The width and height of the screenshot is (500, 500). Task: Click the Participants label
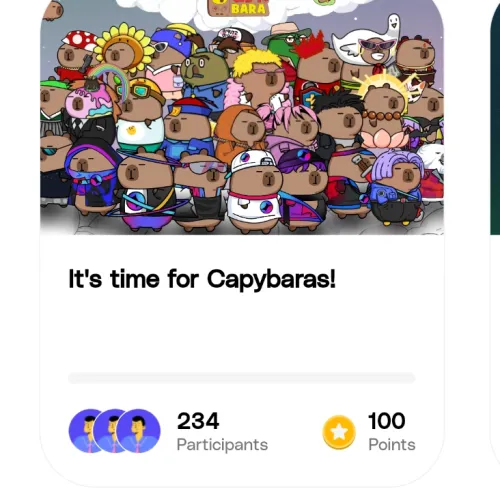click(x=222, y=444)
